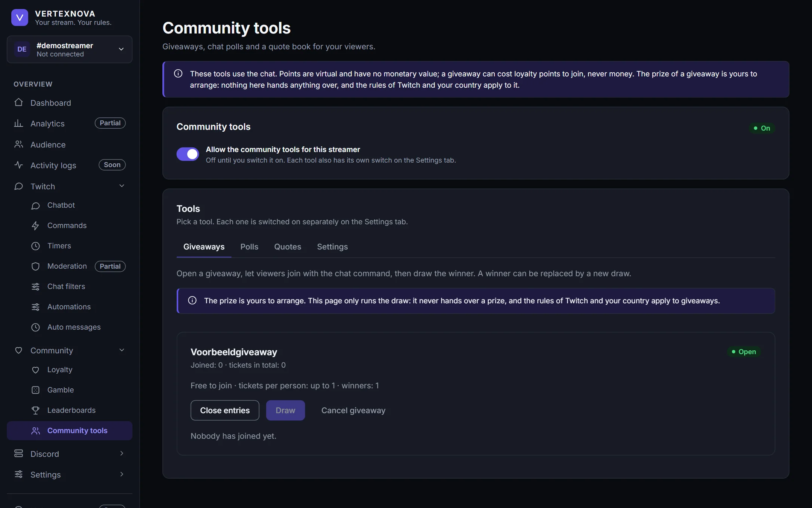The height and width of the screenshot is (508, 812).
Task: Click the On status badge
Action: pos(762,128)
